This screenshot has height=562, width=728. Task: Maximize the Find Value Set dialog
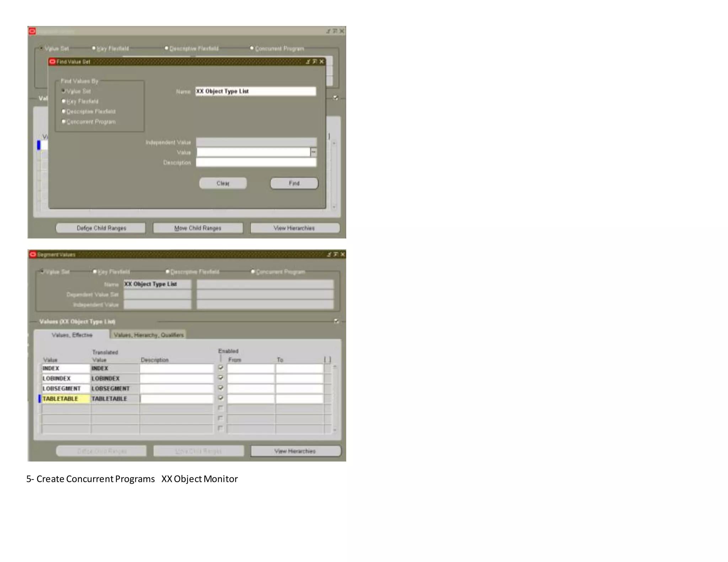pyautogui.click(x=315, y=61)
